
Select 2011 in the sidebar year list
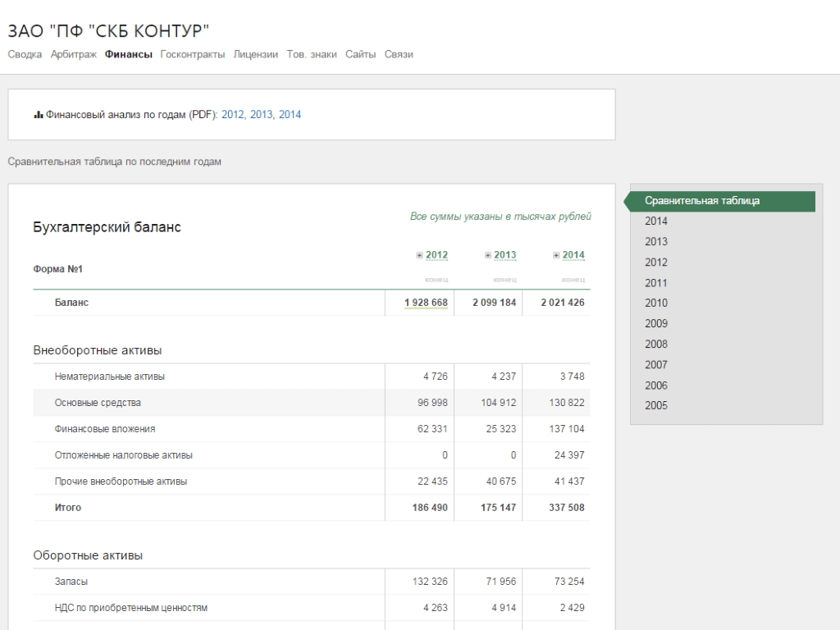pos(656,283)
